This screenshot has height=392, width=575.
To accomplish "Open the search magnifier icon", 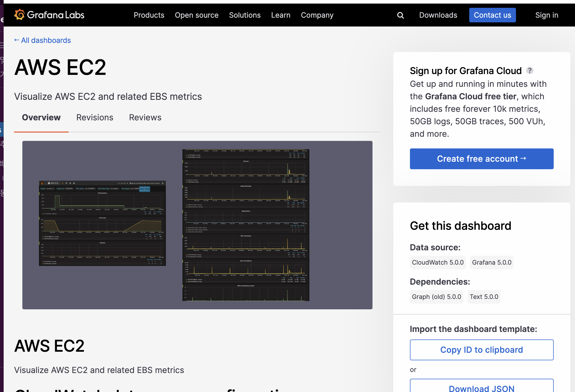I will [x=400, y=15].
